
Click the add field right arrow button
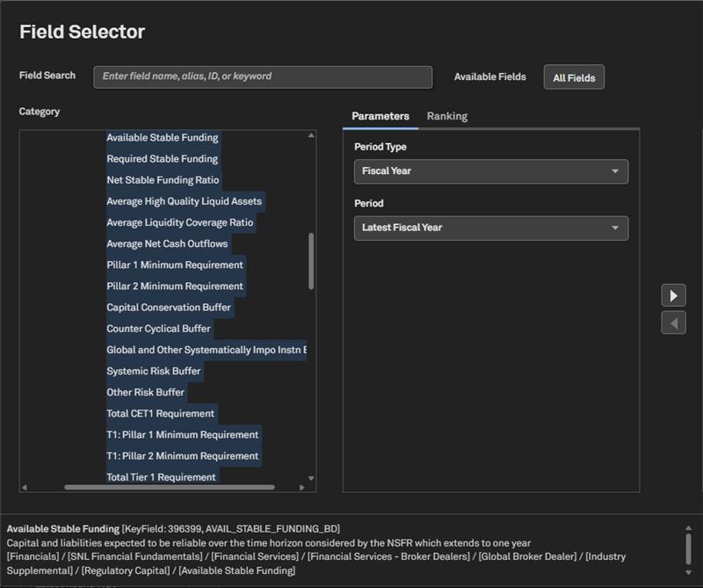point(673,294)
